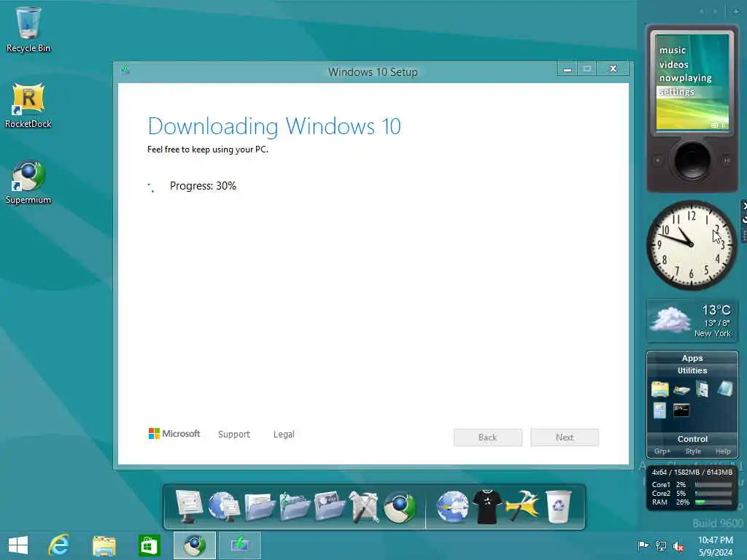Click Help in launcher gadget

coord(723,451)
